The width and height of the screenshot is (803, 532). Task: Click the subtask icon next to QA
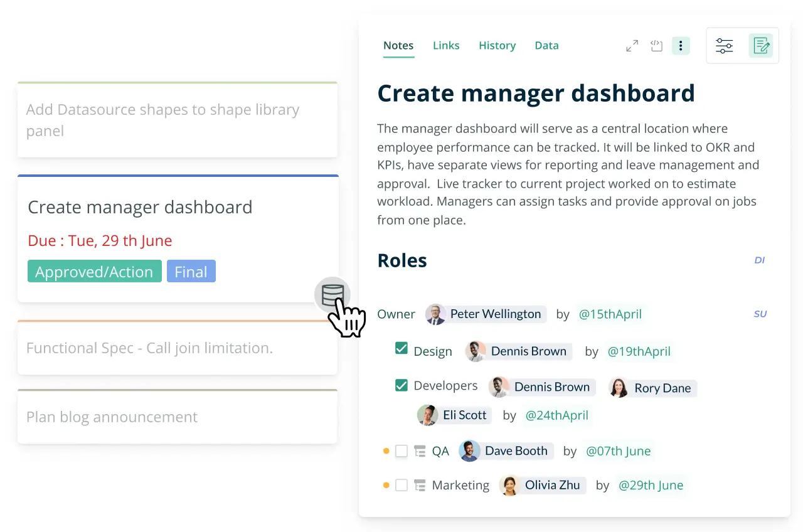[420, 451]
